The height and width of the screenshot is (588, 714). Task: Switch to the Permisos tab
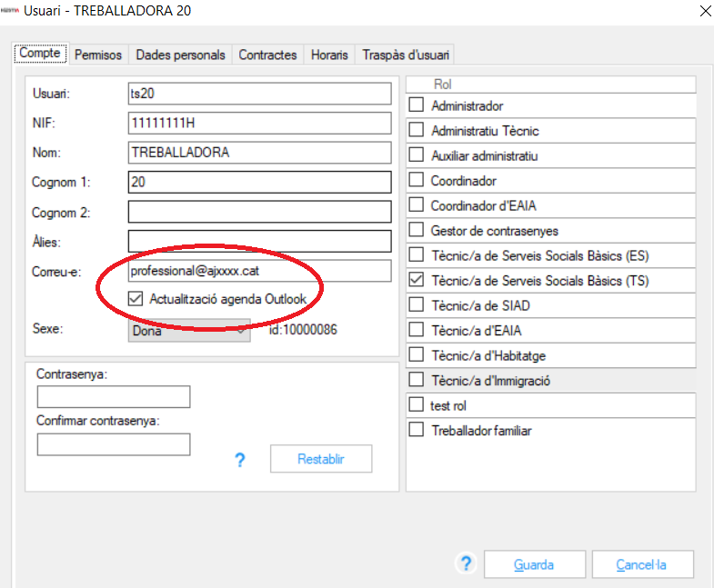pyautogui.click(x=98, y=55)
